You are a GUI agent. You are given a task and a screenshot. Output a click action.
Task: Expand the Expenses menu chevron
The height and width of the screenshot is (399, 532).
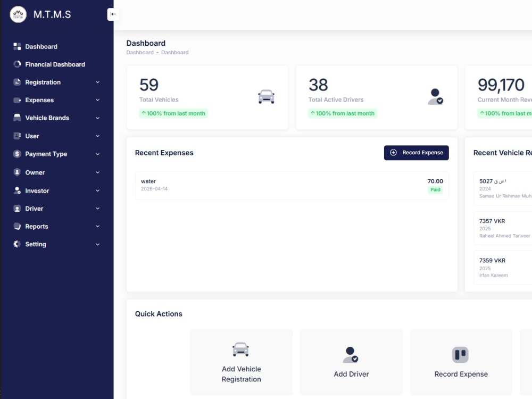coord(98,100)
